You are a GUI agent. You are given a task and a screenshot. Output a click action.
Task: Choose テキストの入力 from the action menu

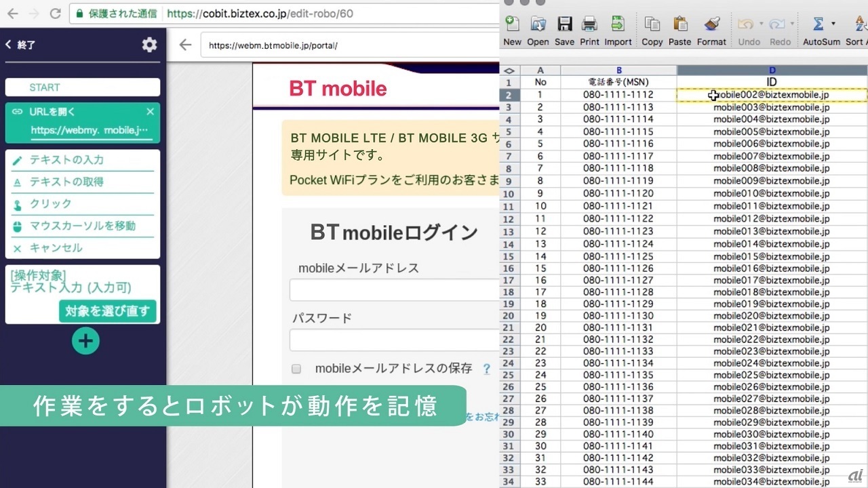pyautogui.click(x=83, y=160)
